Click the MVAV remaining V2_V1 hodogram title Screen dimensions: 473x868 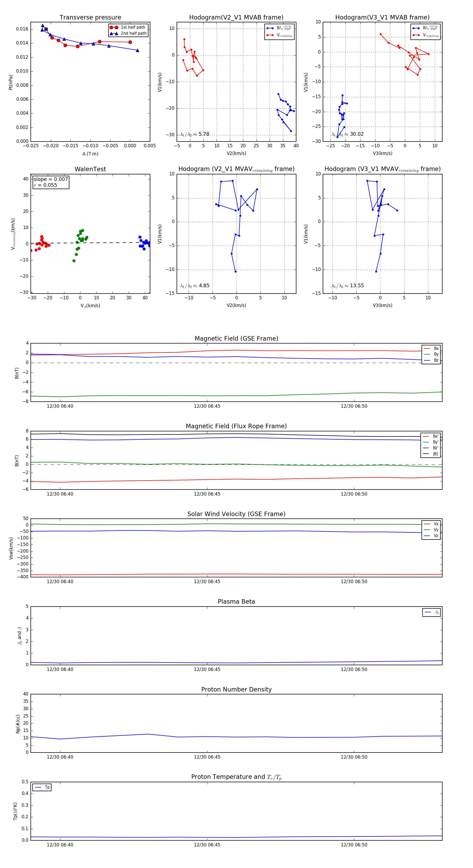tap(236, 169)
